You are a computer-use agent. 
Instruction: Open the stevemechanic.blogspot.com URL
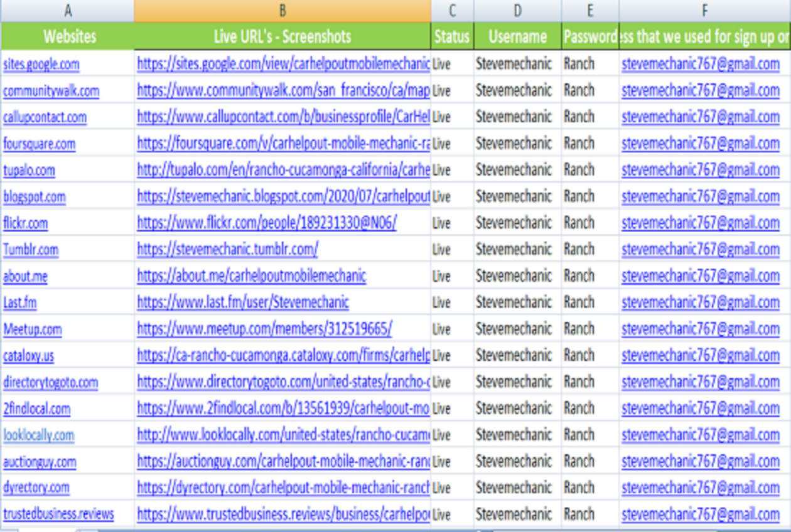284,197
